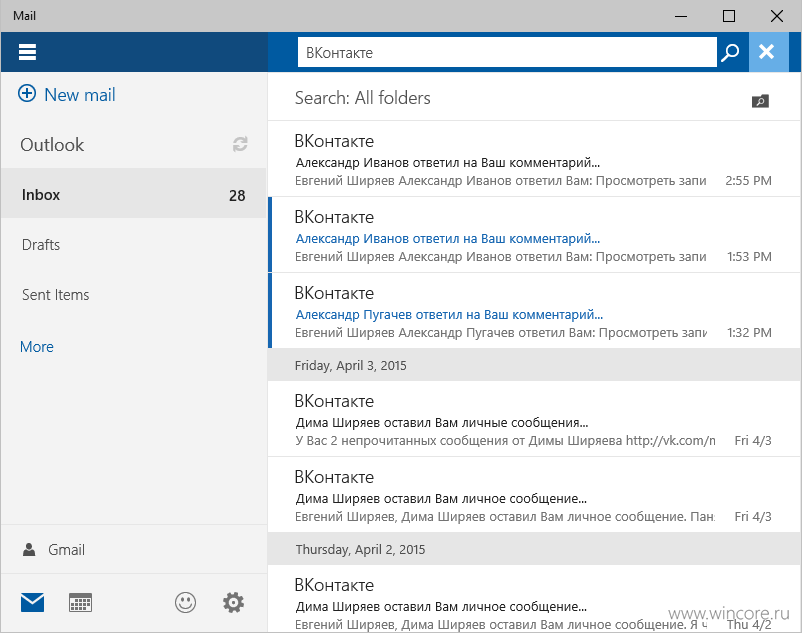Switch to the Calendar app icon

point(80,603)
